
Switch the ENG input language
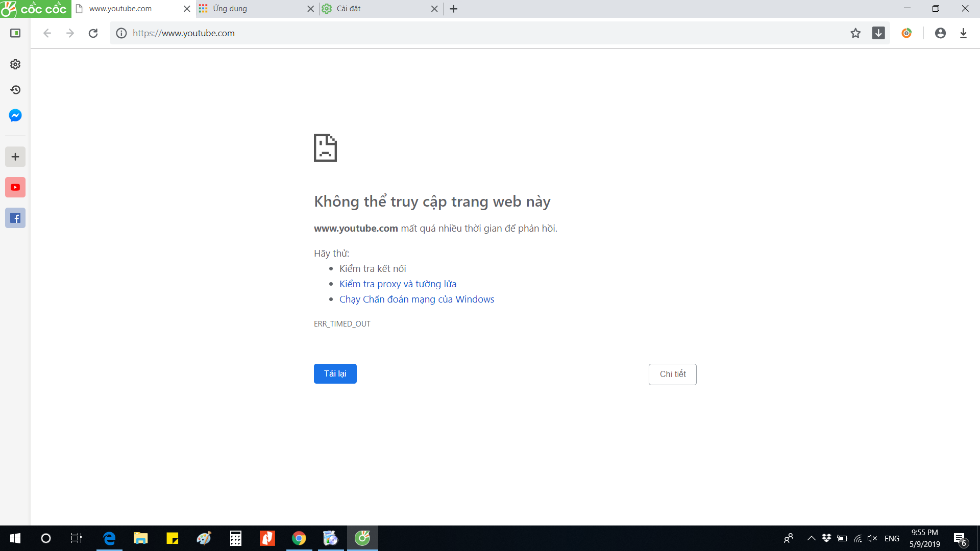point(892,539)
